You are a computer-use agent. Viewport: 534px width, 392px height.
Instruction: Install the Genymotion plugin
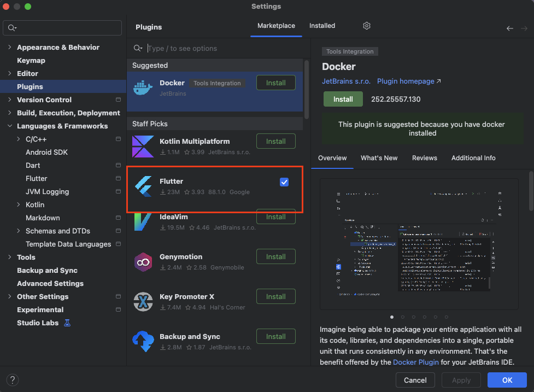[276, 257]
